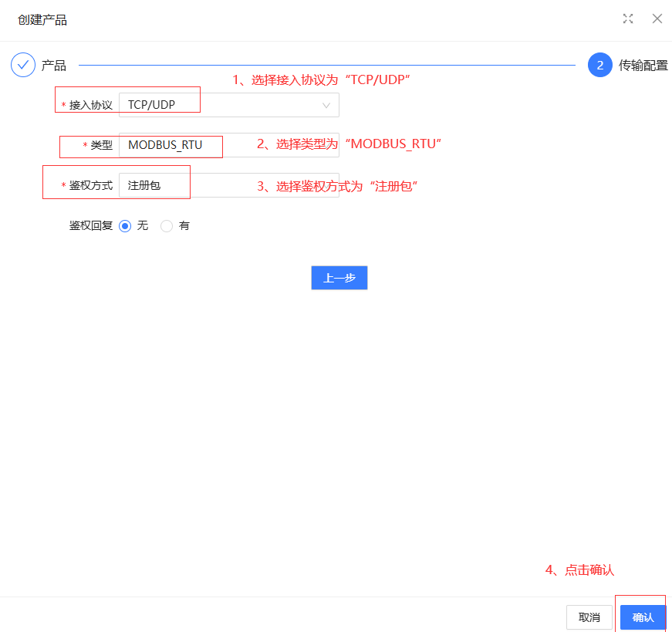The image size is (672, 632).
Task: Click the 传输配置 step label
Action: pyautogui.click(x=643, y=66)
